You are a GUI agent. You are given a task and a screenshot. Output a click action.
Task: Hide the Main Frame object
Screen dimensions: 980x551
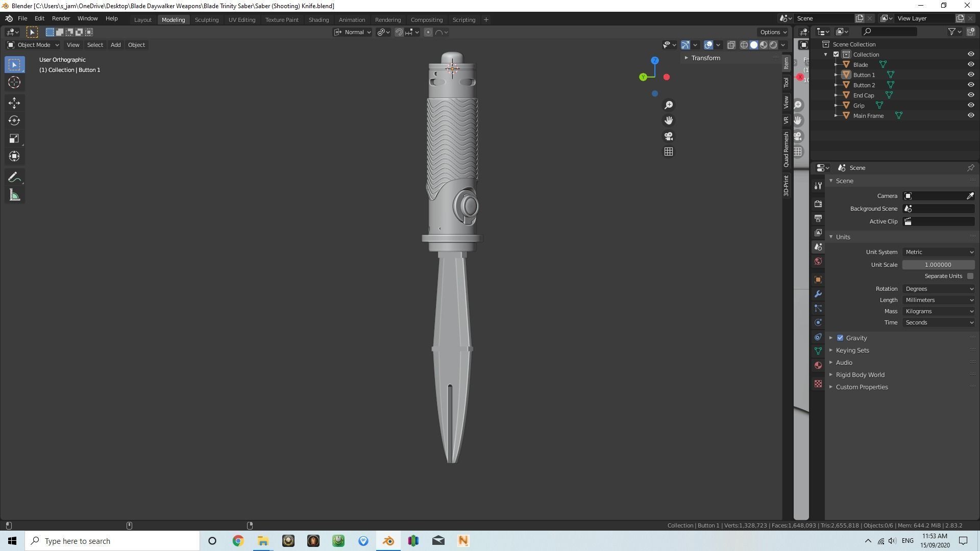tap(971, 115)
